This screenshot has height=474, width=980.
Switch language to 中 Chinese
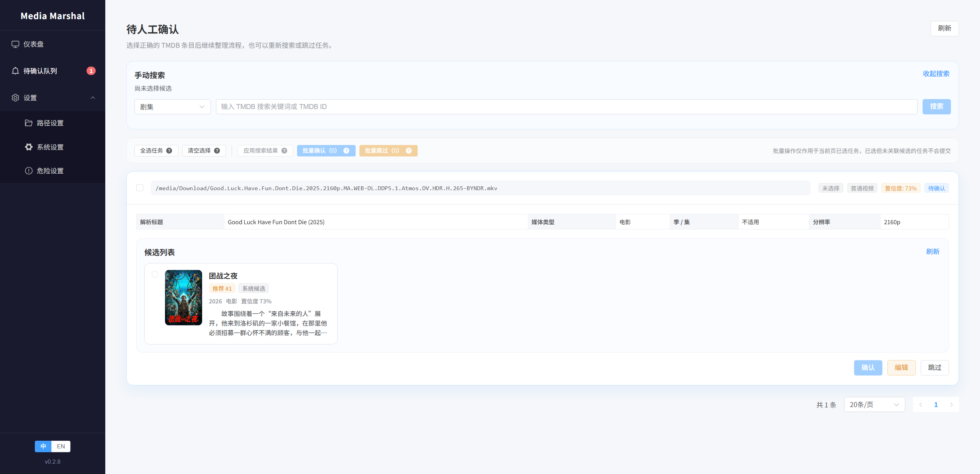coord(43,446)
